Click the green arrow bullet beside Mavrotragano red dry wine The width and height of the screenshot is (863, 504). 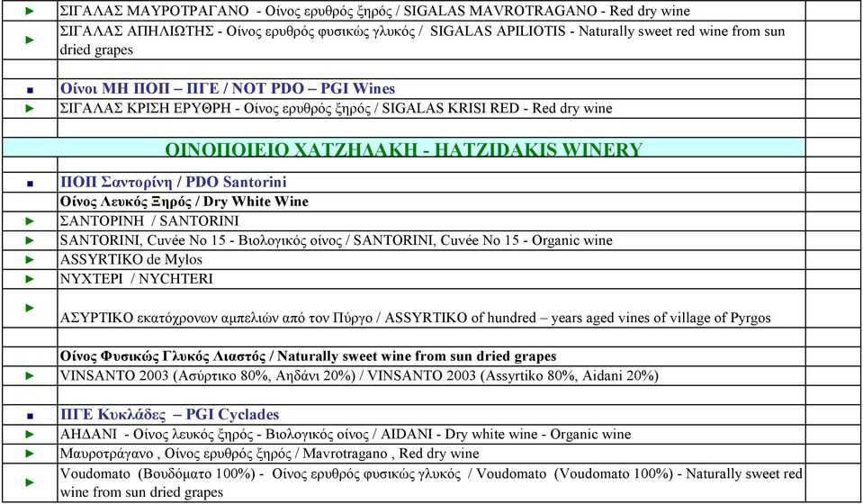point(31,454)
